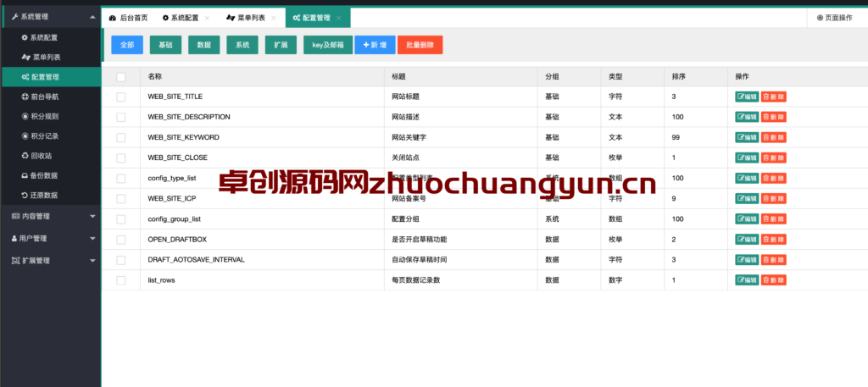Image resolution: width=868 pixels, height=387 pixels.
Task: Close the 菜单列表 tab
Action: tap(274, 19)
